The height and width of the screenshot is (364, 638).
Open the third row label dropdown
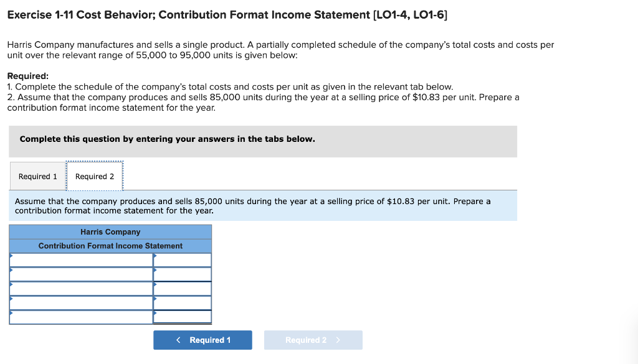pos(81,288)
